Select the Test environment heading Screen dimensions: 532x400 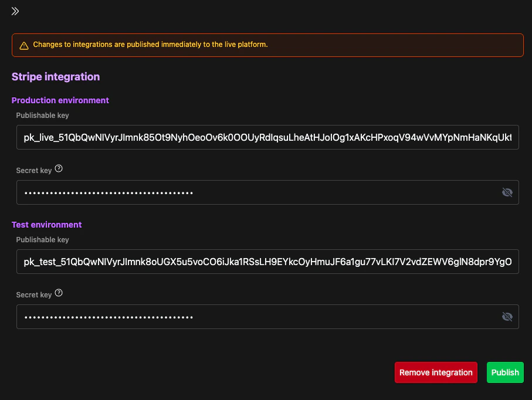tap(46, 225)
